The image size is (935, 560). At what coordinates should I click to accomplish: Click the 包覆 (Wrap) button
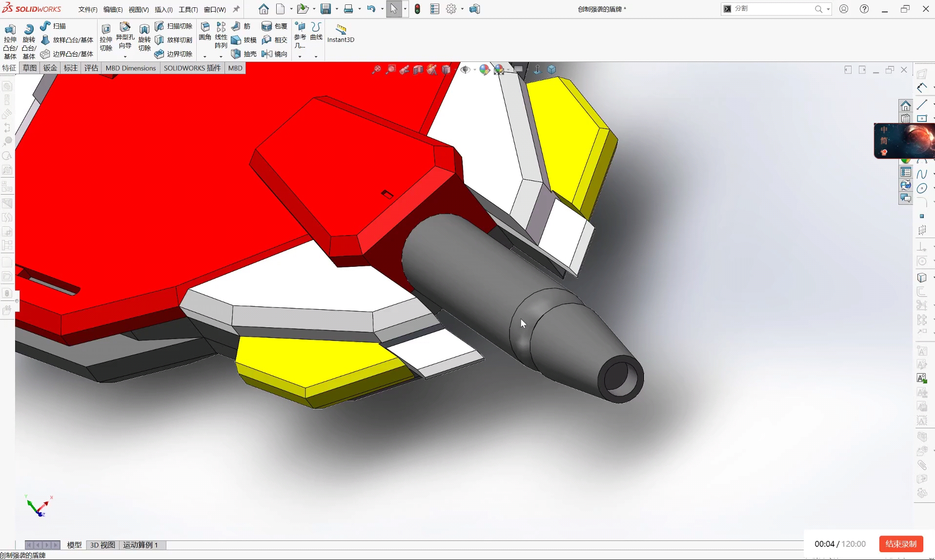(x=275, y=26)
